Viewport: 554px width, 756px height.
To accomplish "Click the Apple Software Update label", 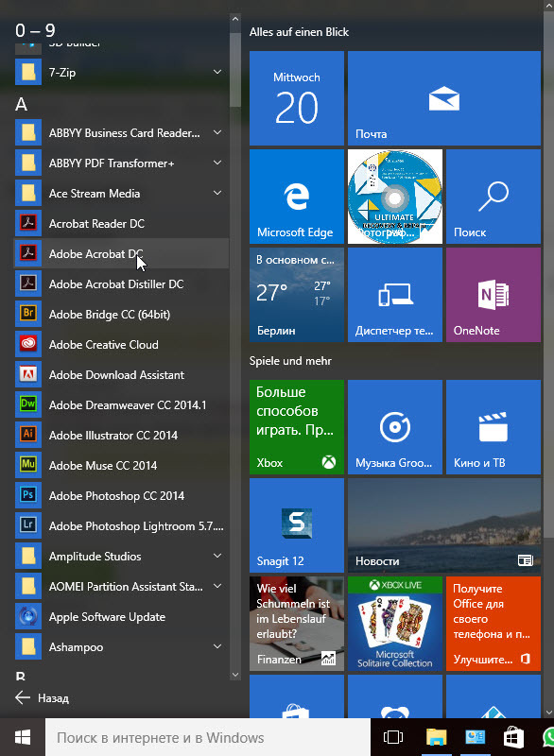I will [x=107, y=617].
